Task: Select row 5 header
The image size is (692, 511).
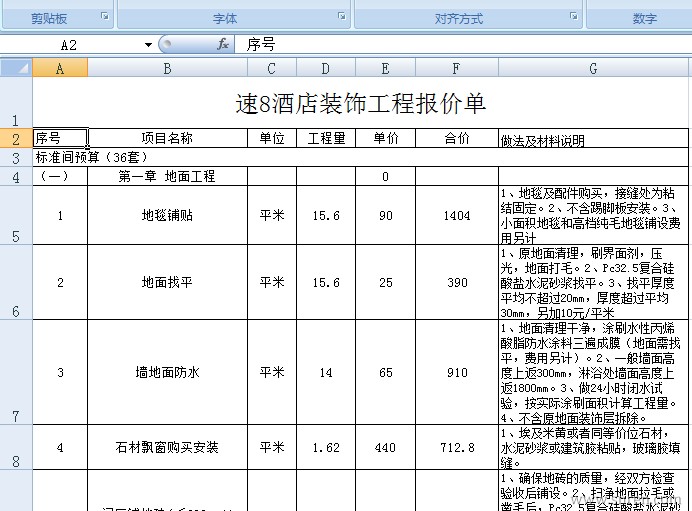Action: coord(16,215)
